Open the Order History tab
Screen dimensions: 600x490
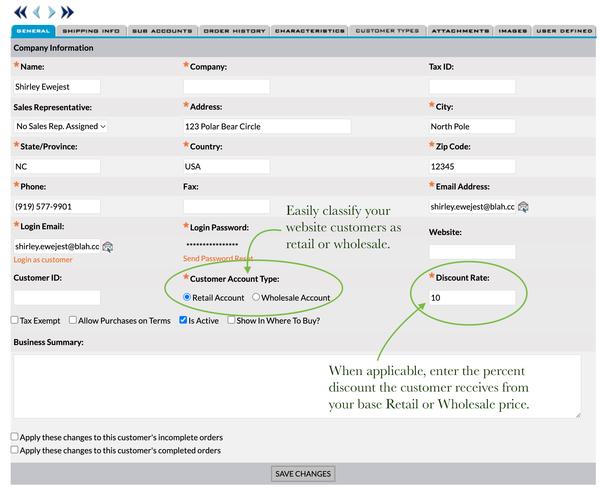point(233,31)
